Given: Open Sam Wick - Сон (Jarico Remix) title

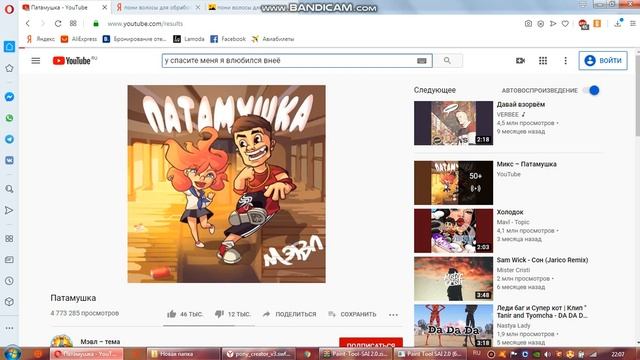Looking at the screenshot, I should [542, 260].
